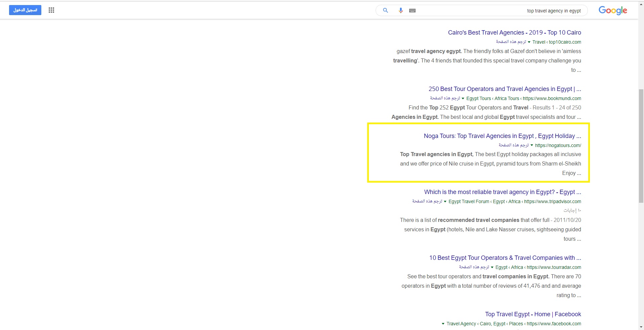Translate the bookmundi.com result page
The image size is (644, 330).
point(445,98)
